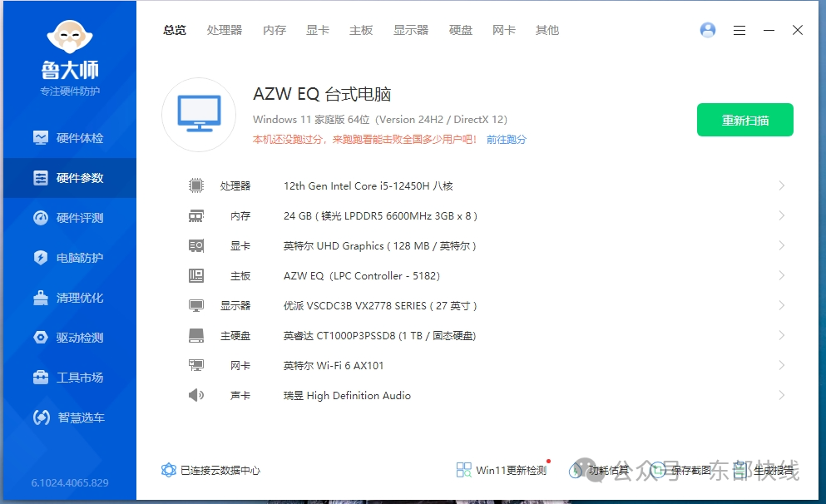Click the 硬件评测 gauge icon
Screen dimensions: 826x504
coord(41,218)
